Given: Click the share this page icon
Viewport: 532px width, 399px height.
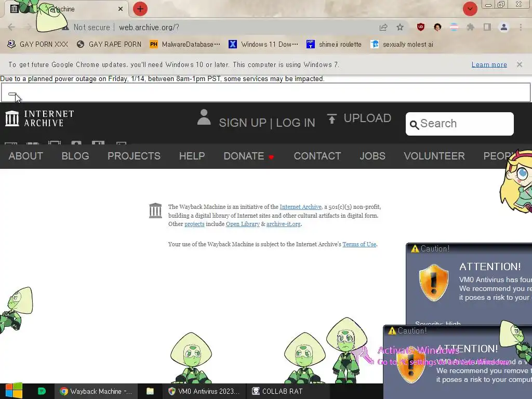Looking at the screenshot, I should pyautogui.click(x=383, y=27).
